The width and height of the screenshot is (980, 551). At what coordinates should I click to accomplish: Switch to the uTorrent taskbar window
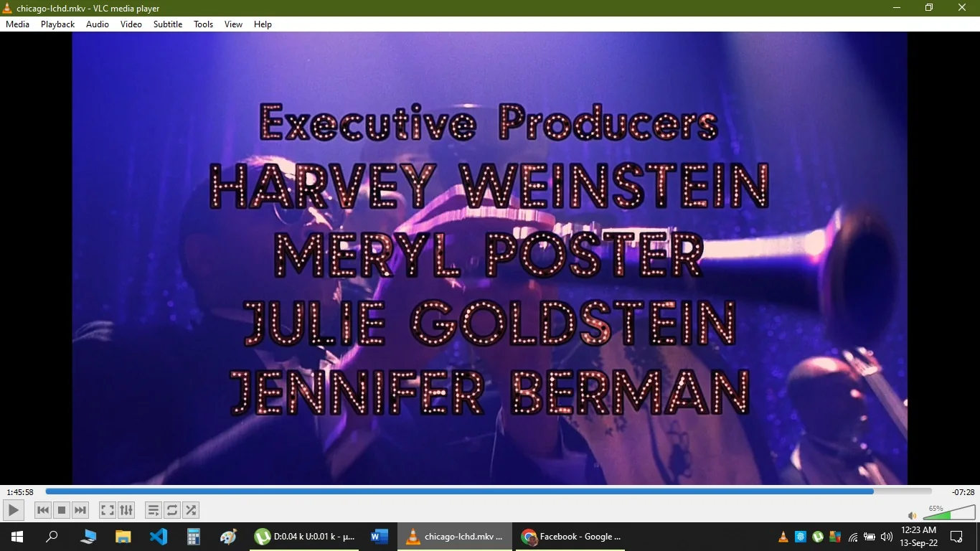(x=306, y=537)
